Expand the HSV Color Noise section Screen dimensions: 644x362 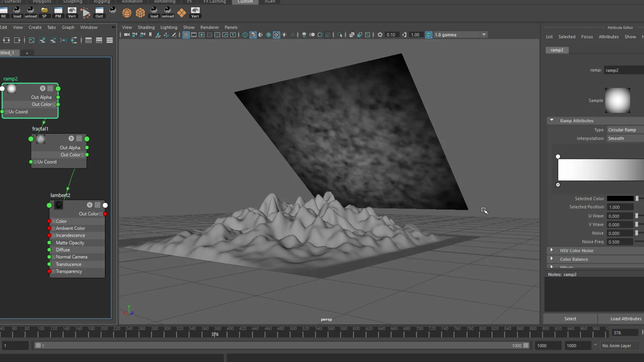(x=552, y=250)
